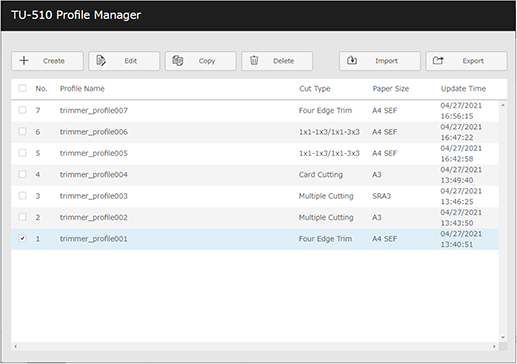This screenshot has height=364, width=517.
Task: Select the trimmer_profile005 name
Action: point(94,153)
